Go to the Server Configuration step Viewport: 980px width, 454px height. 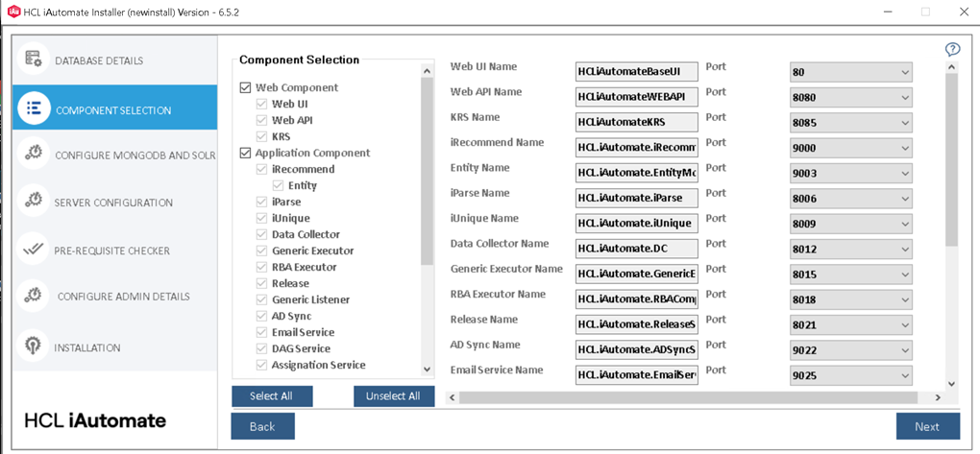click(x=113, y=203)
